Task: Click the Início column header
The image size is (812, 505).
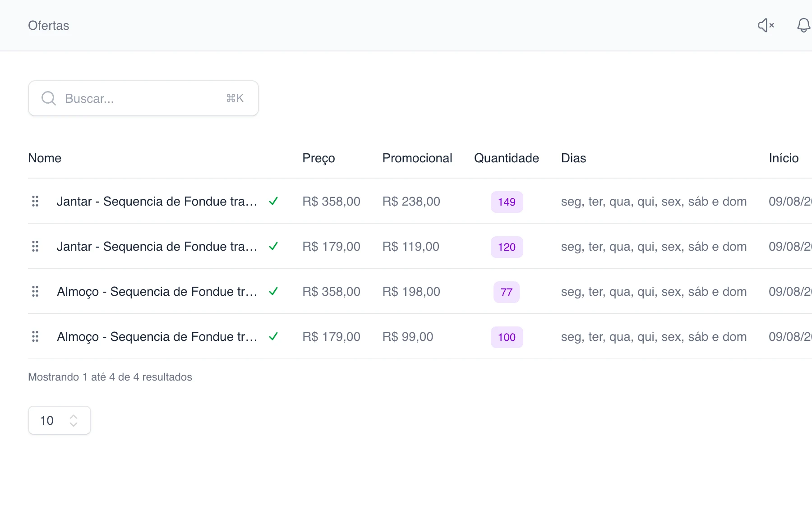Action: coord(784,158)
